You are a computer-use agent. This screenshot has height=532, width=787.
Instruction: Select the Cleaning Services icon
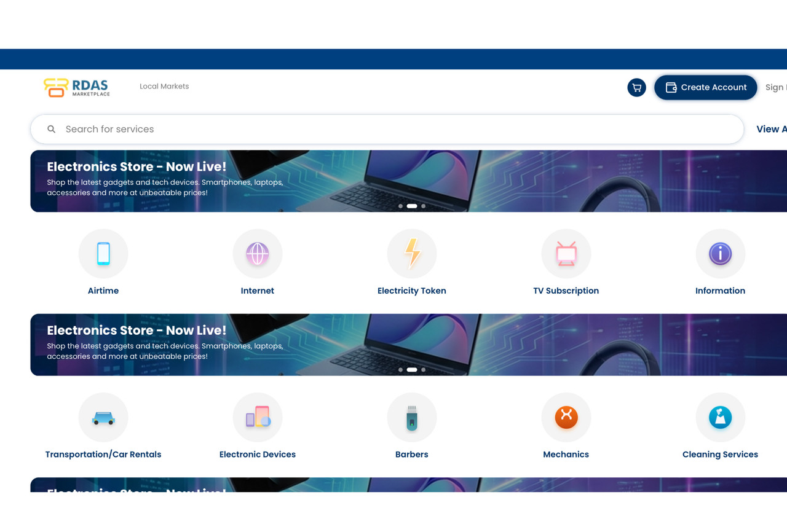[x=721, y=417]
